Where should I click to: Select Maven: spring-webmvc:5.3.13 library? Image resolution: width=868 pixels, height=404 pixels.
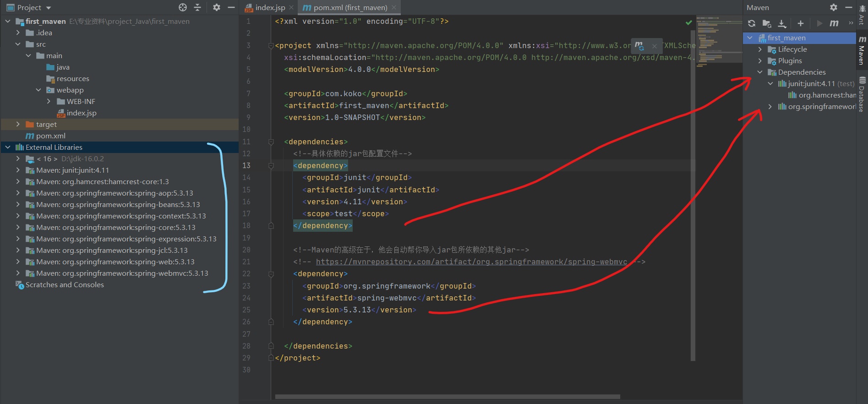tap(117, 273)
